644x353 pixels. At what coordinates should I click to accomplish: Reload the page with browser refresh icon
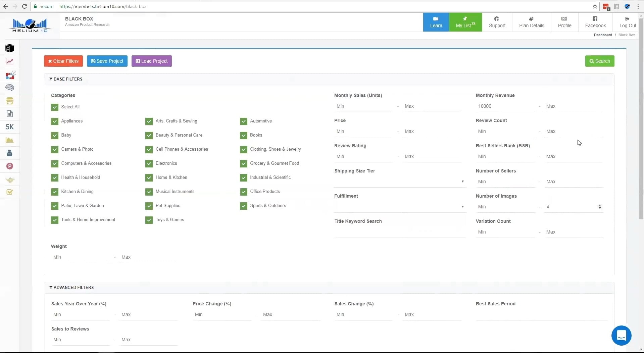pyautogui.click(x=24, y=6)
